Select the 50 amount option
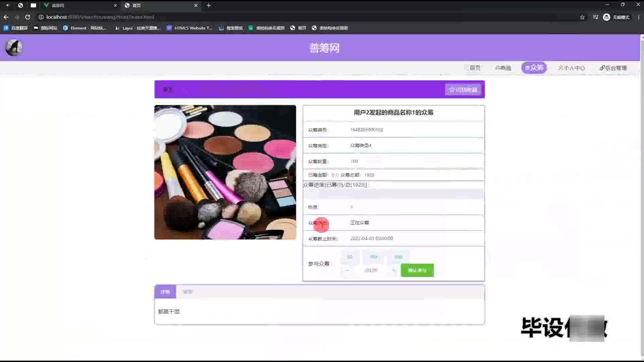Viewport: 644px width, 362px height. [350, 257]
